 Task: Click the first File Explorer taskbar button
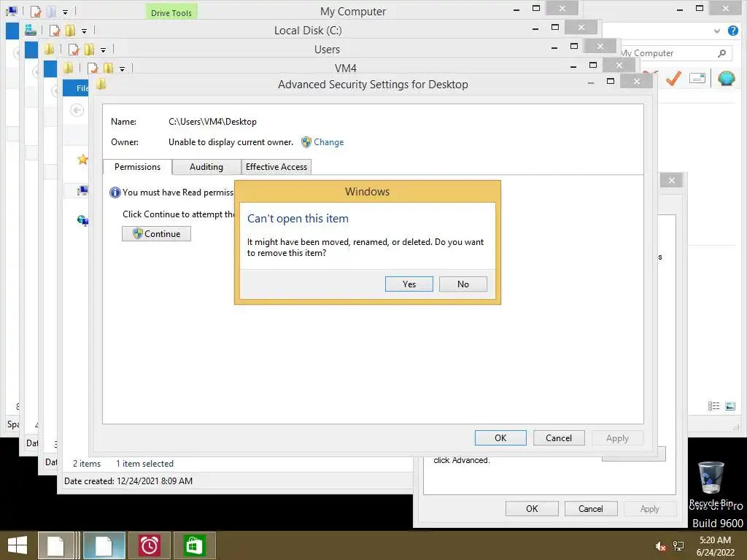coord(56,545)
